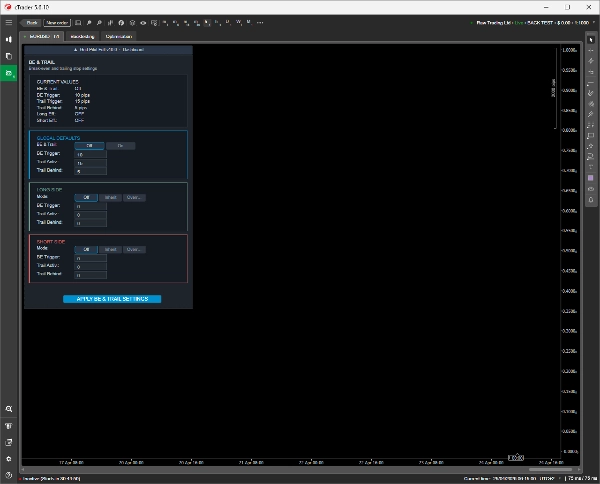Open the chart type candlestick icon

[110, 23]
